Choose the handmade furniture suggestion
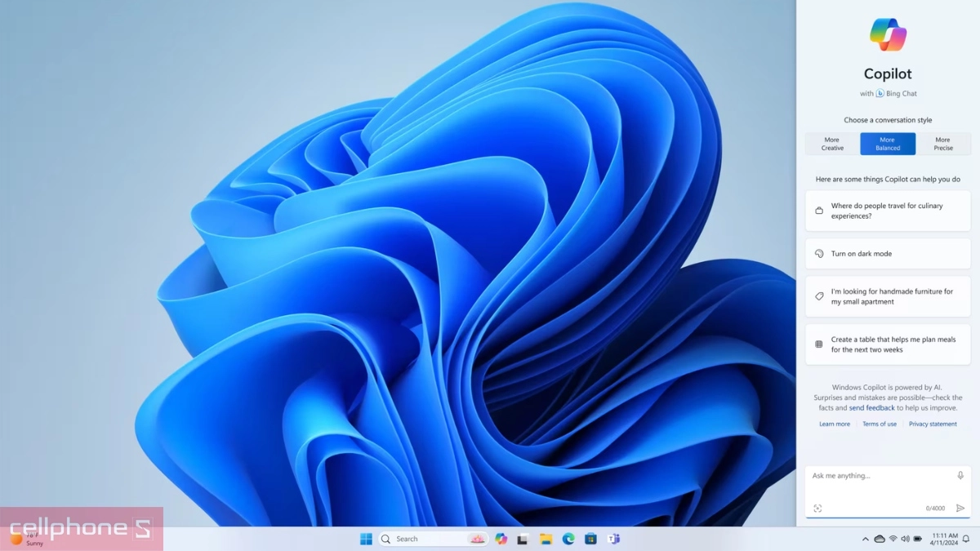The width and height of the screenshot is (980, 551). (888, 296)
